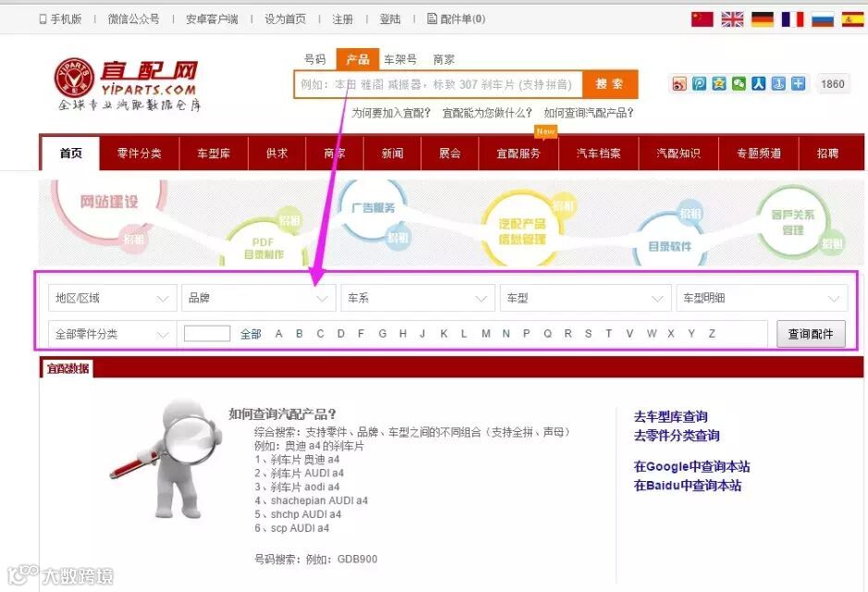This screenshot has width=868, height=592.
Task: Expand the 地区/区域 dropdown
Action: tap(113, 298)
